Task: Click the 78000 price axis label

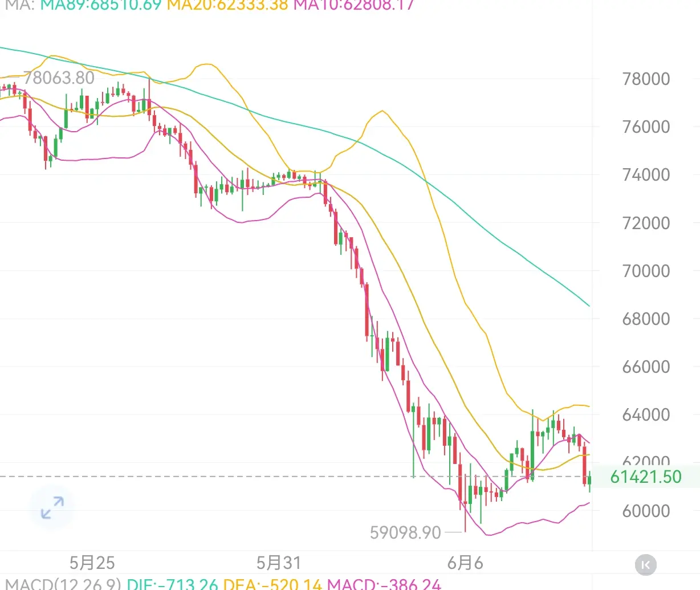Action: click(x=646, y=79)
